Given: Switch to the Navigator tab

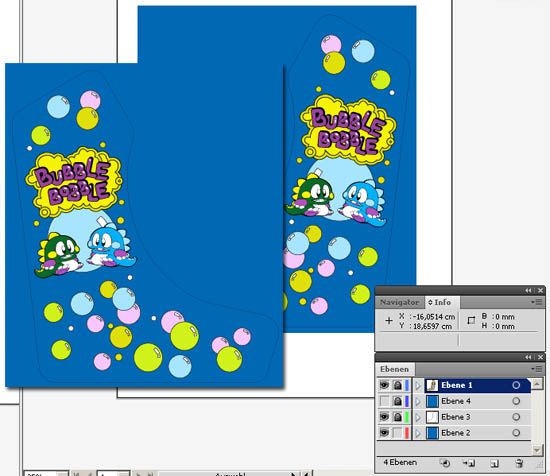Looking at the screenshot, I should [400, 302].
